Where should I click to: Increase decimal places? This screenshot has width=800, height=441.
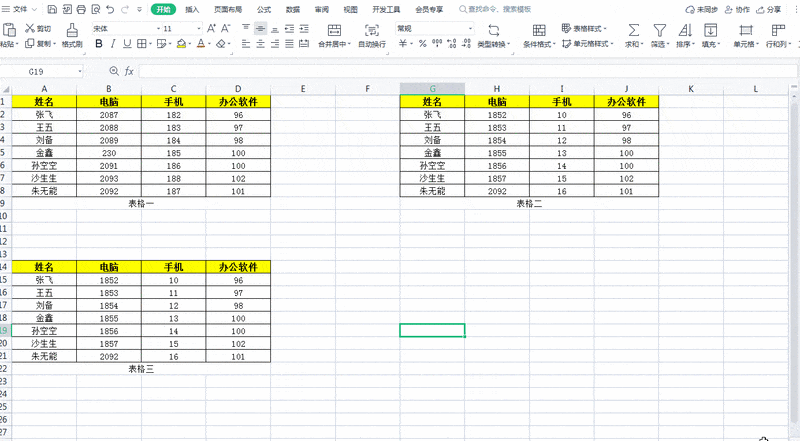(x=452, y=44)
